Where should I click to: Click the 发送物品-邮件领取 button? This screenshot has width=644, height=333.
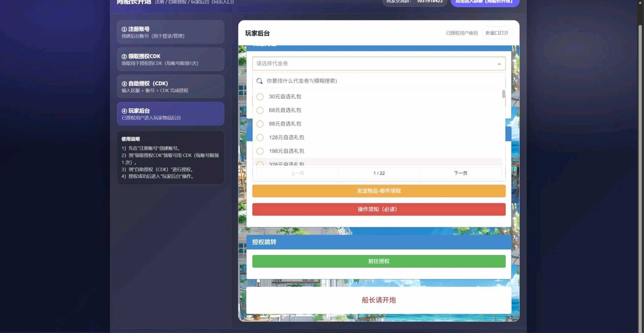tap(378, 191)
